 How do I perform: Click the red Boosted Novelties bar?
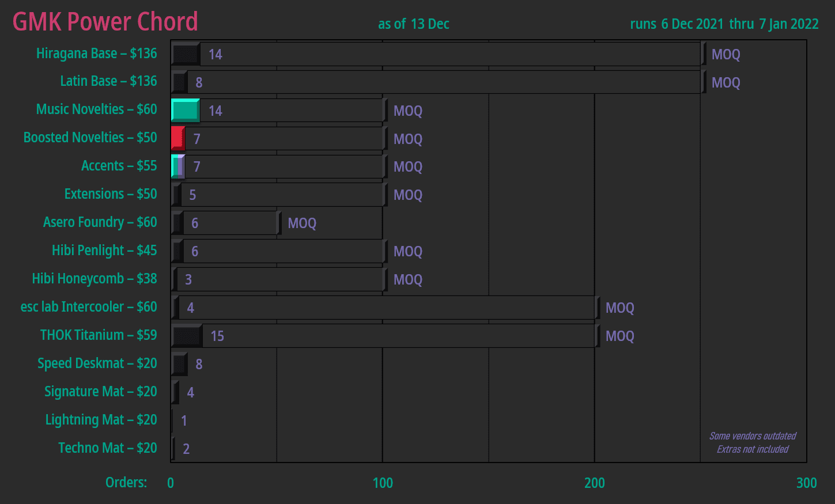(x=178, y=138)
